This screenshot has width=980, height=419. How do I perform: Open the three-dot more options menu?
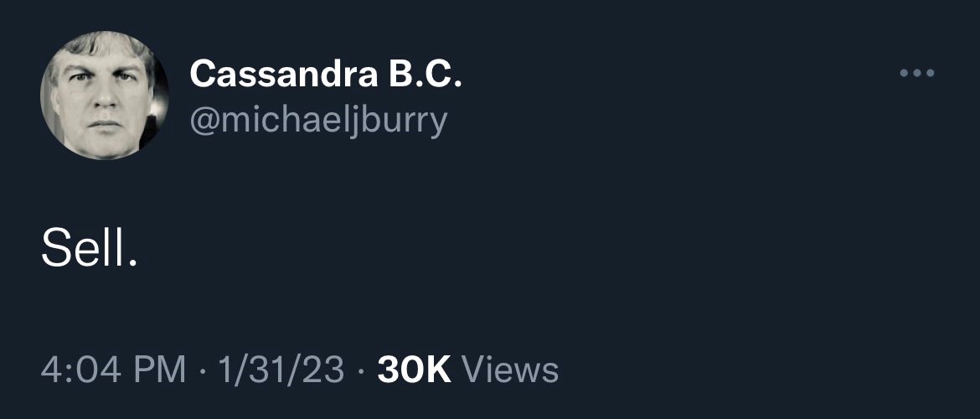pos(916,74)
